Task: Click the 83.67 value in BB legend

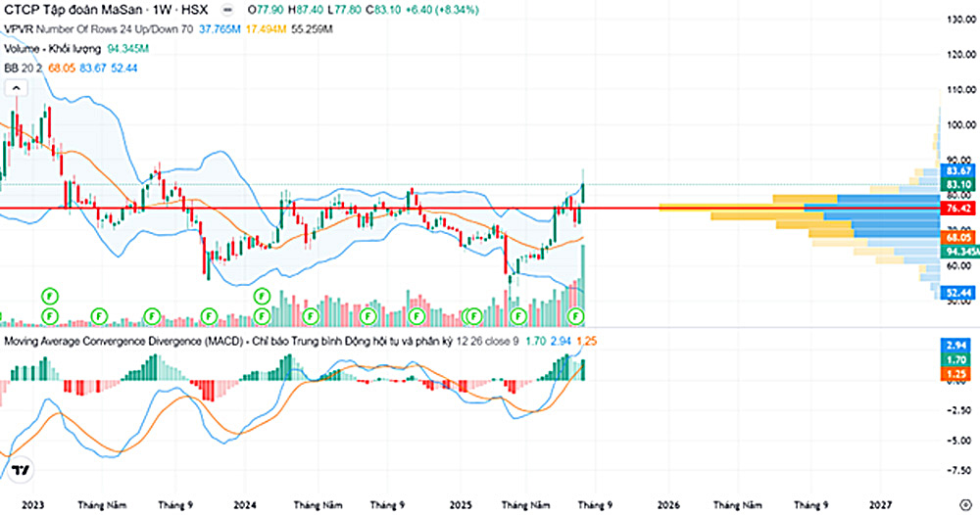Action: coord(92,68)
